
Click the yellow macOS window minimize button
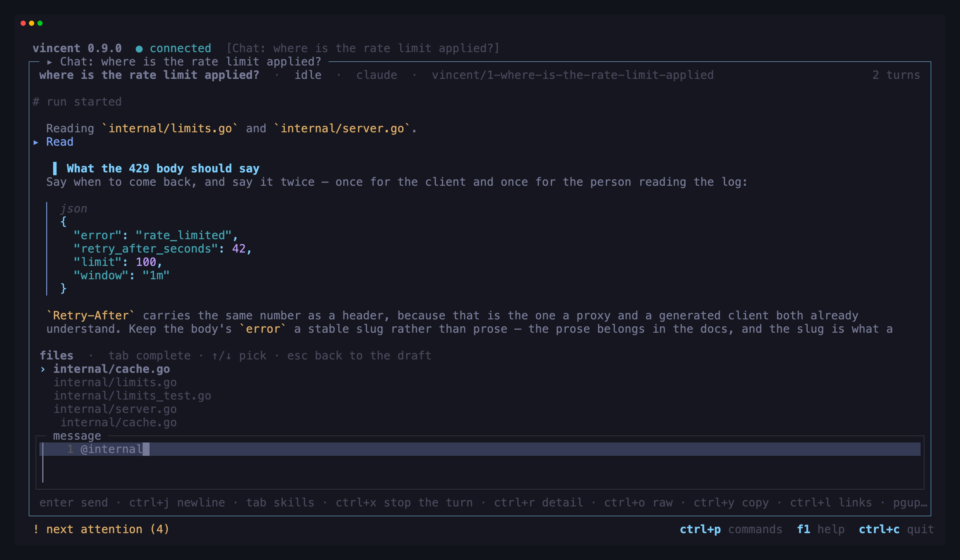(32, 23)
